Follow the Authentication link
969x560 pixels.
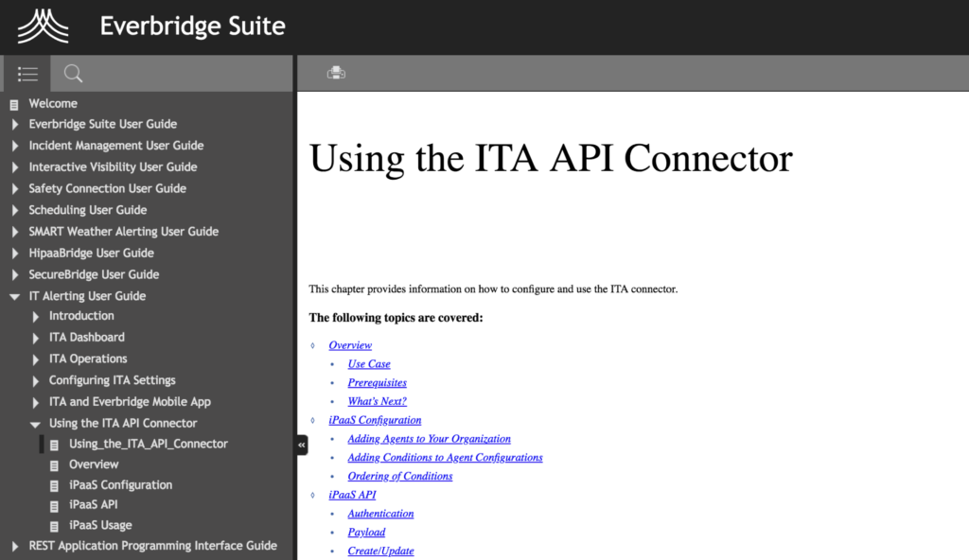(x=380, y=513)
